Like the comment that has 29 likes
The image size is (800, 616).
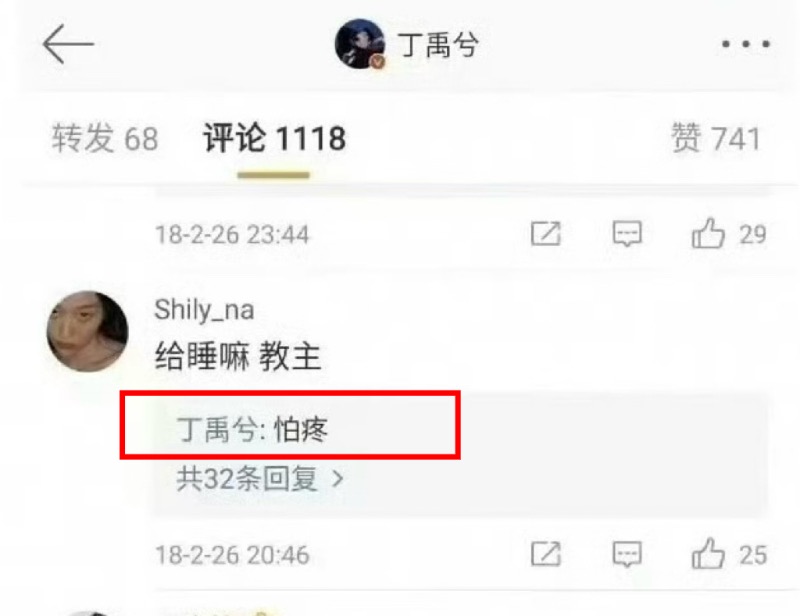708,234
